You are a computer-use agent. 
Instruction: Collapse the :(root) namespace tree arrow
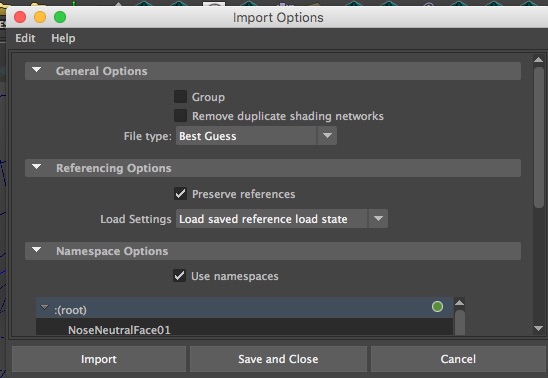tap(44, 307)
